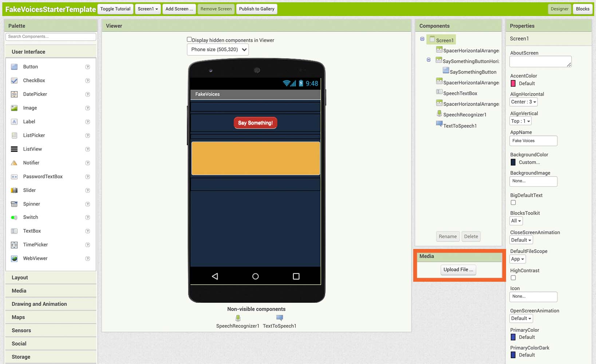The image size is (596, 364).
Task: Click the Delete component button
Action: pyautogui.click(x=471, y=237)
